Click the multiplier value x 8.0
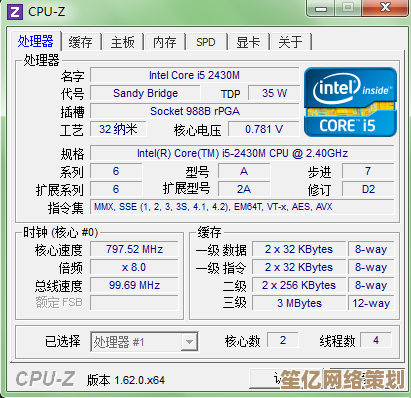The height and width of the screenshot is (398, 411). 134,267
